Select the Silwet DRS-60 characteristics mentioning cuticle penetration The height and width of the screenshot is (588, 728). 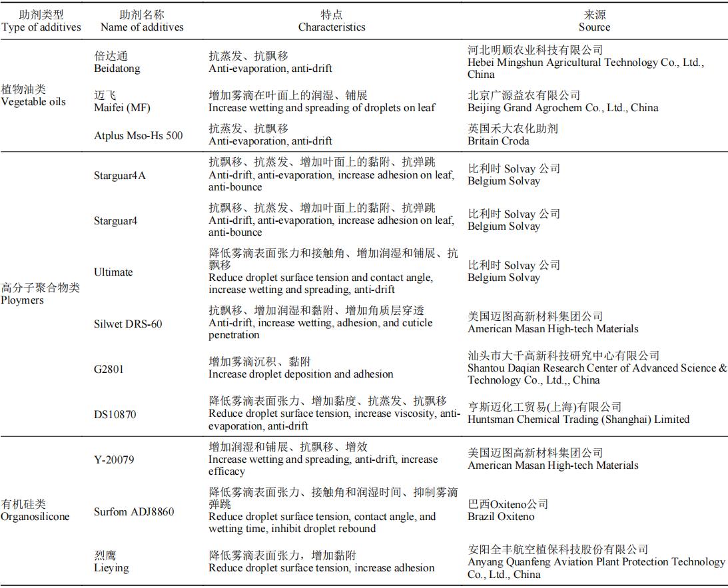(x=321, y=322)
